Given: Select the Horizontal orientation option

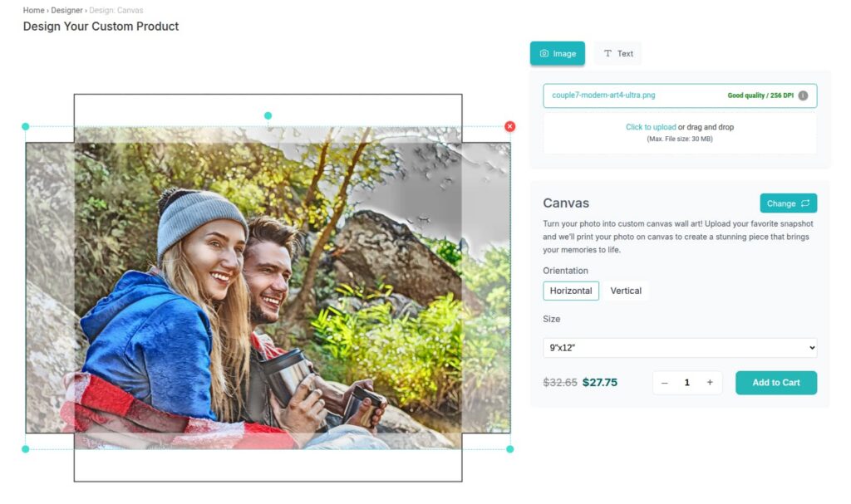Looking at the screenshot, I should coord(571,291).
